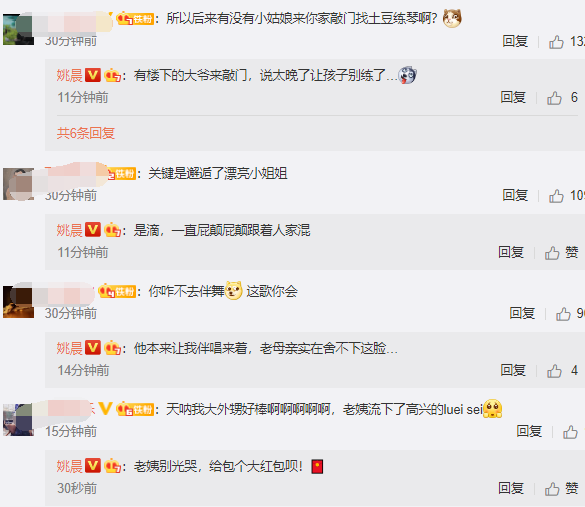This screenshot has height=507, width=585.
Task: Click 赞 on 姚晨's reply 是滴,一直屁颠屁颠
Action: coord(561,253)
